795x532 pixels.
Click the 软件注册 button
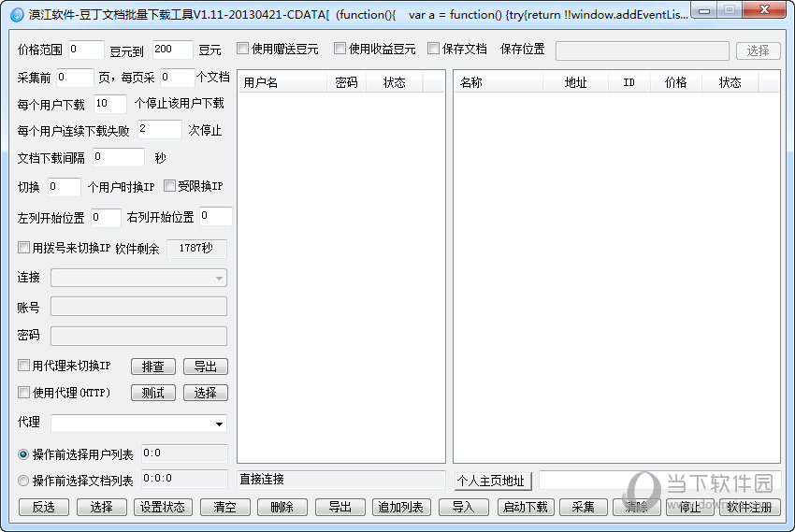[749, 507]
